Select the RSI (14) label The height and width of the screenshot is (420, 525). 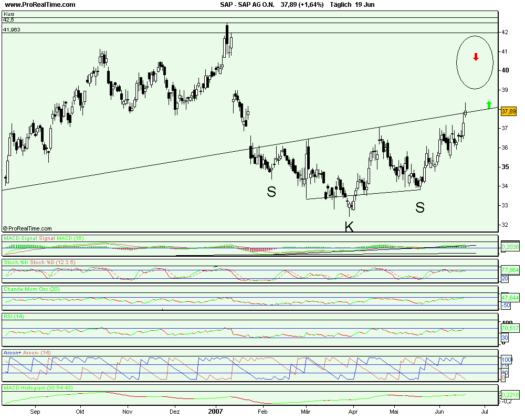pos(14,316)
